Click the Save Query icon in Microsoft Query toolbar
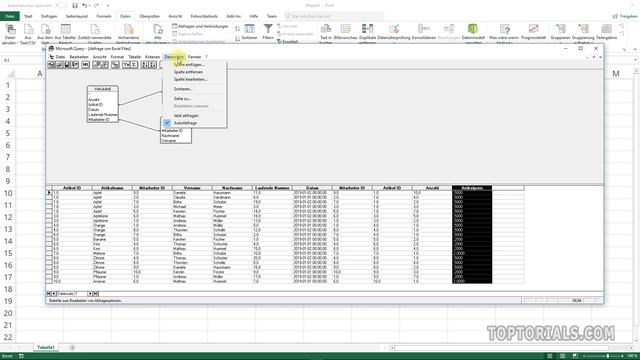640x360 pixels. pos(67,65)
